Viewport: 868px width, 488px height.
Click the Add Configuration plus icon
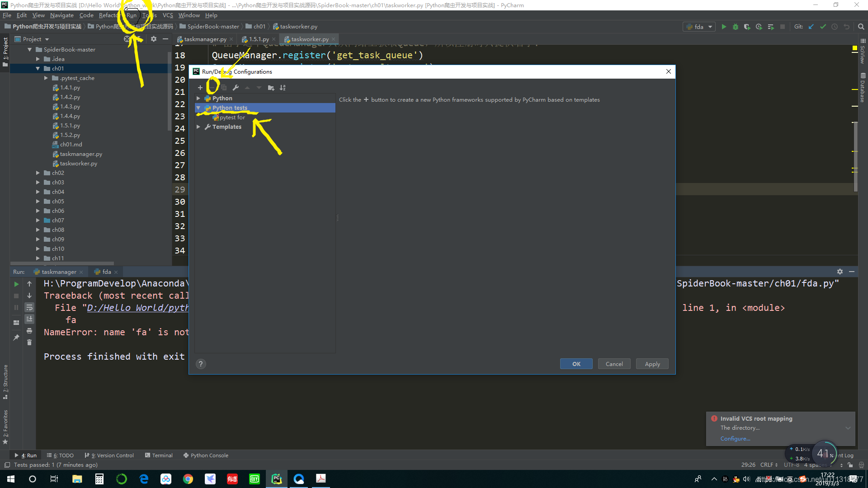point(200,88)
